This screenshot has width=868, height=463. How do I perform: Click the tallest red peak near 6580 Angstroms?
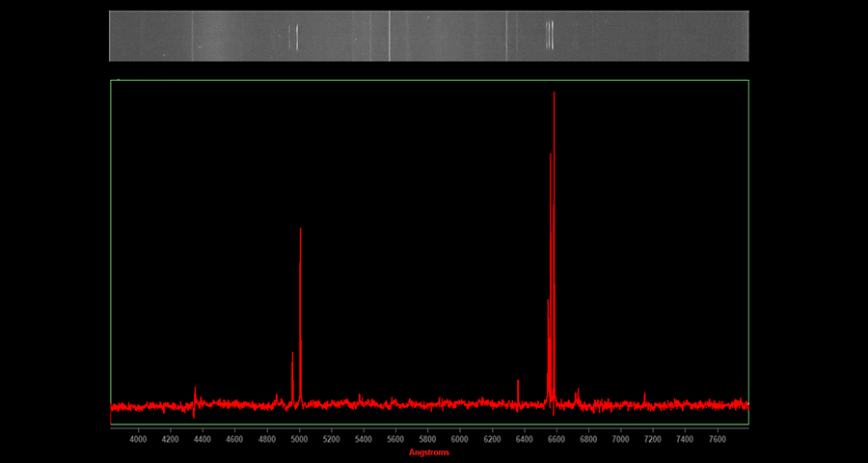click(x=554, y=96)
